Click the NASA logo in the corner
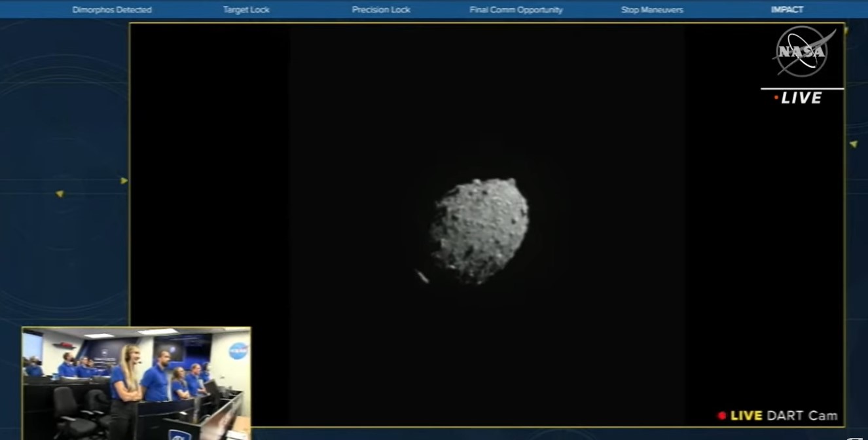This screenshot has width=868, height=440. click(803, 52)
